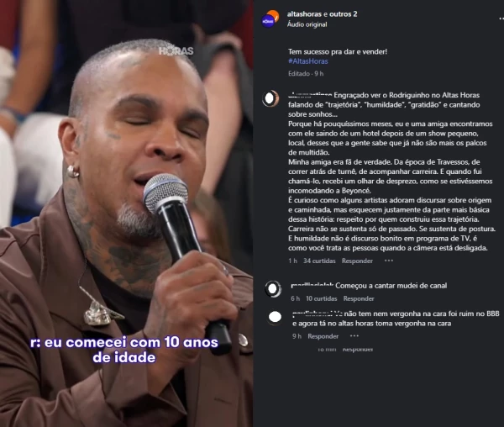The image size is (504, 427).
Task: Open the #AltasHoras hashtag
Action: click(x=308, y=61)
